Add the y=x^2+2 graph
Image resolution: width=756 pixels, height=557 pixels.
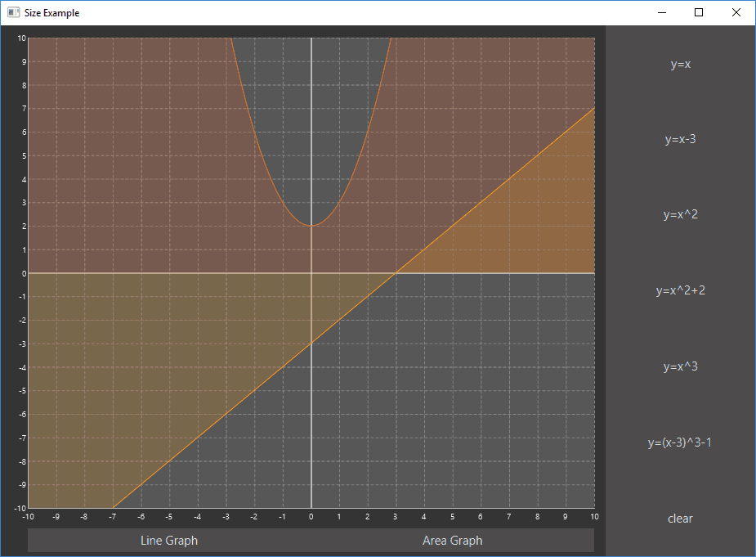(680, 291)
